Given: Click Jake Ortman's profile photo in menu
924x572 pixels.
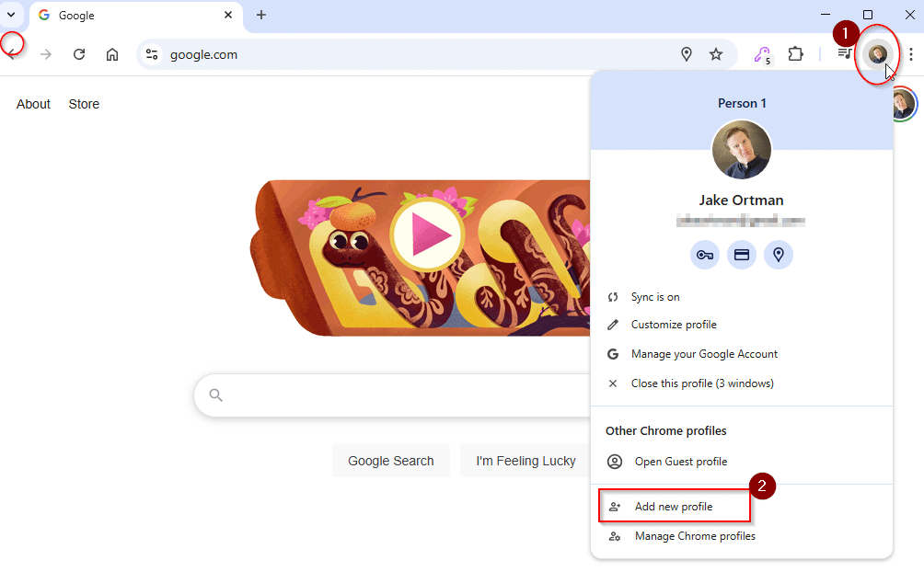Looking at the screenshot, I should (742, 150).
